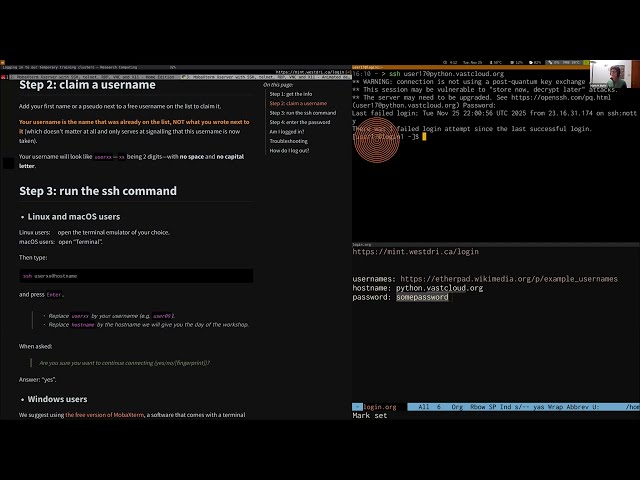
Task: Open 'Step 1: get the info' in page contents
Action: [291, 94]
